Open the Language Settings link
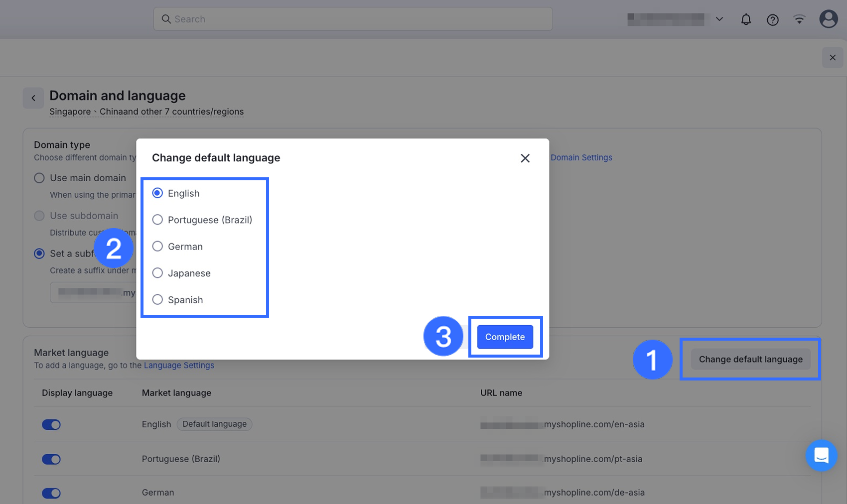Image resolution: width=847 pixels, height=504 pixels. click(x=179, y=366)
